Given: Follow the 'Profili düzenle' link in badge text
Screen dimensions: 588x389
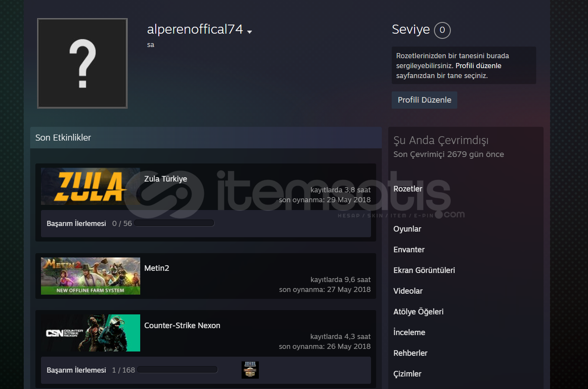Looking at the screenshot, I should tap(478, 66).
